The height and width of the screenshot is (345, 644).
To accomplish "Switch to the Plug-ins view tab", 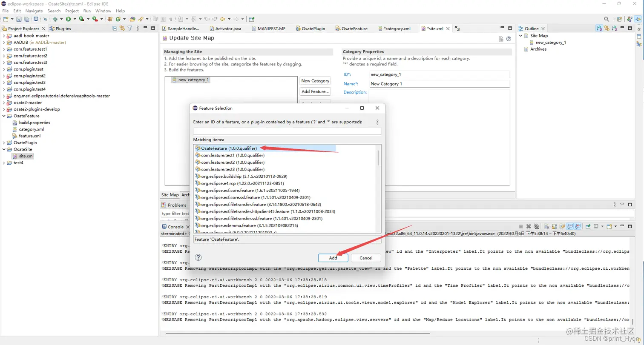I will click(60, 29).
